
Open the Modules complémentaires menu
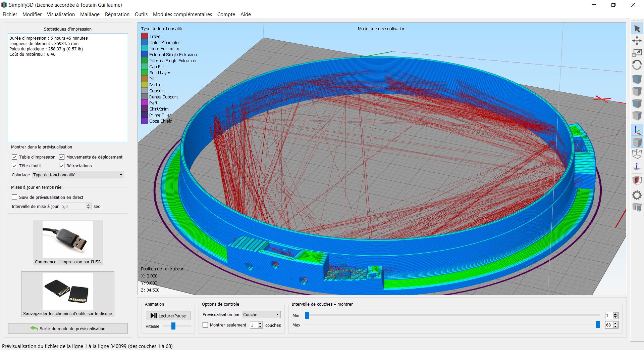click(x=182, y=14)
